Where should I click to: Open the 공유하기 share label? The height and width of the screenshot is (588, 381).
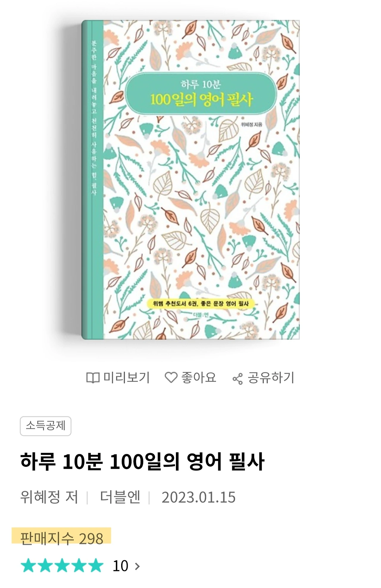271,378
